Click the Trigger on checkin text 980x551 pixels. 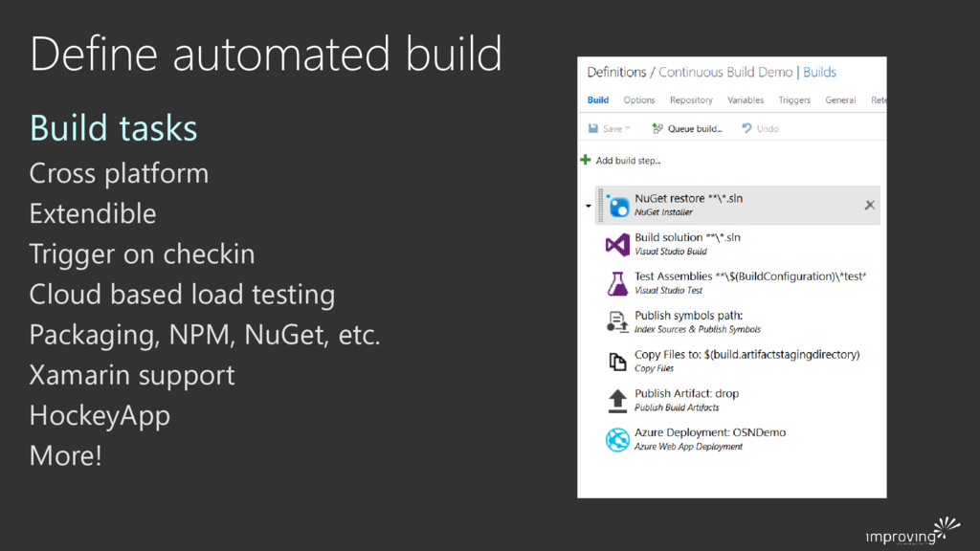142,254
